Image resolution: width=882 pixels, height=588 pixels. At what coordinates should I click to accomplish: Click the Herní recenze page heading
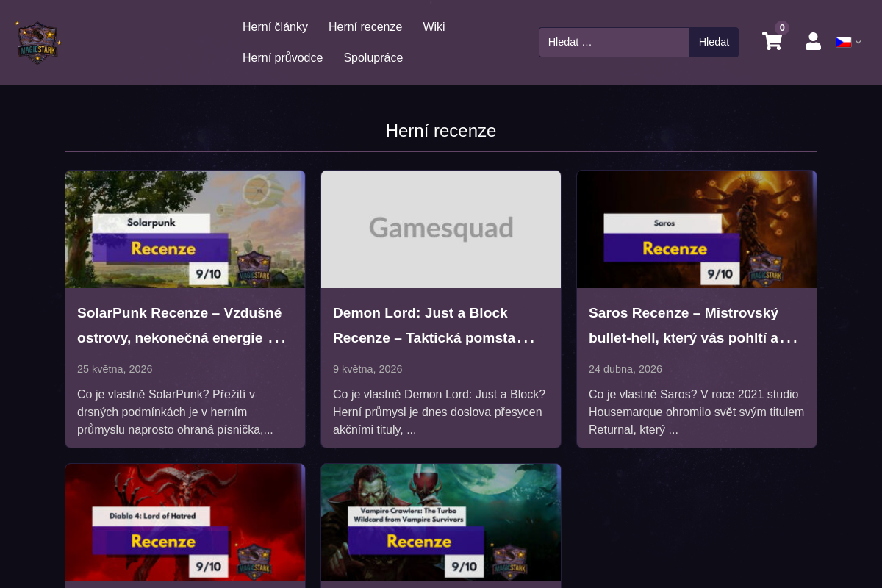click(x=441, y=131)
